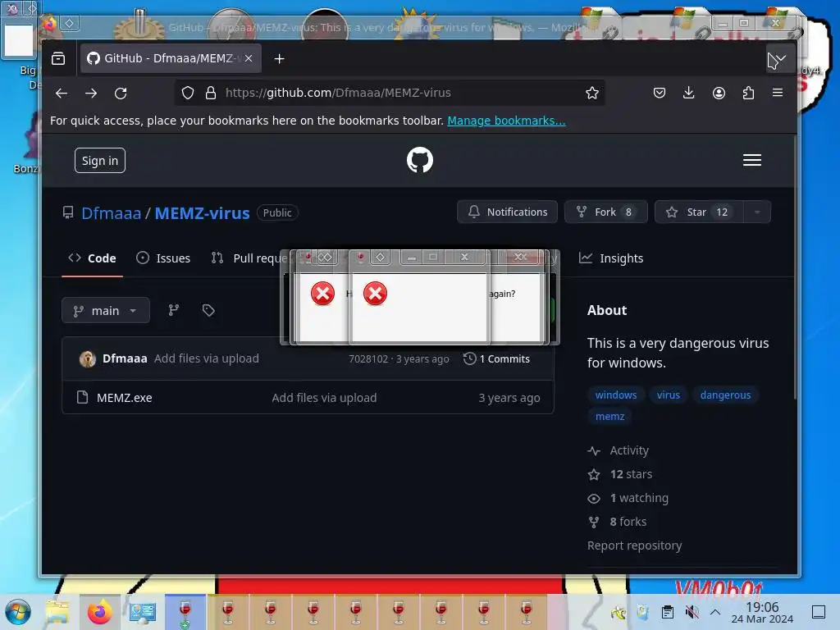Image resolution: width=840 pixels, height=630 pixels.
Task: Click the GitHub page vertical scrollbar
Action: click(794, 268)
